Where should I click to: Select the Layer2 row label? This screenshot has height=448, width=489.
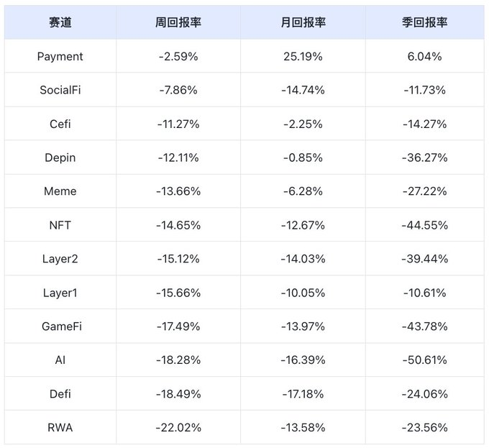[x=60, y=259]
